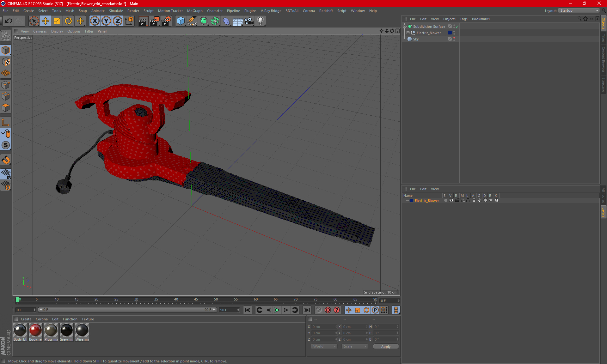Expand the Electric_Blower object

(408, 33)
